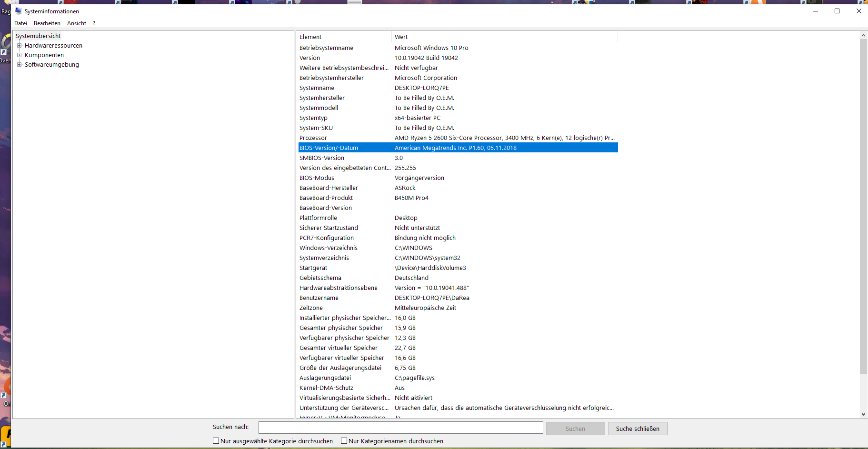The image size is (868, 449).
Task: Check "Nur Kategorienamen durchsuchen"
Action: click(344, 440)
